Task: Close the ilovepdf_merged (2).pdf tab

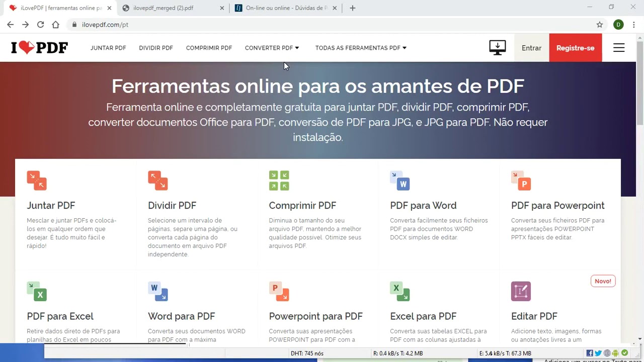Action: 222,8
